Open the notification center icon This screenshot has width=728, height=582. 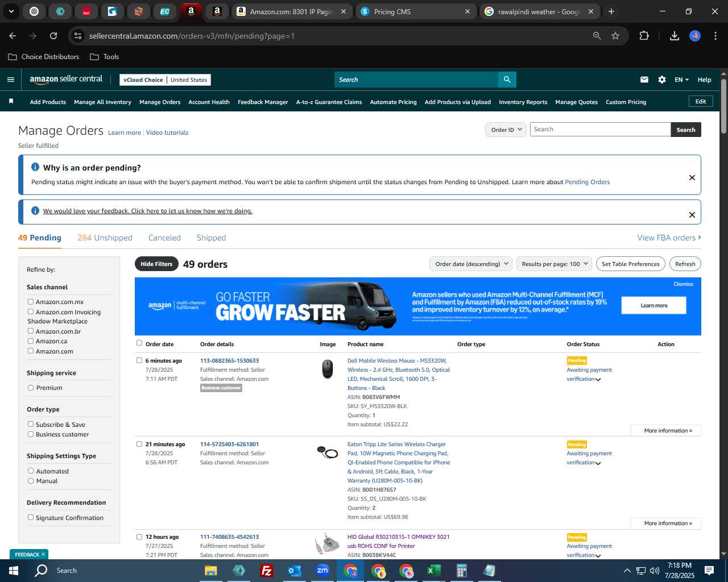(709, 570)
